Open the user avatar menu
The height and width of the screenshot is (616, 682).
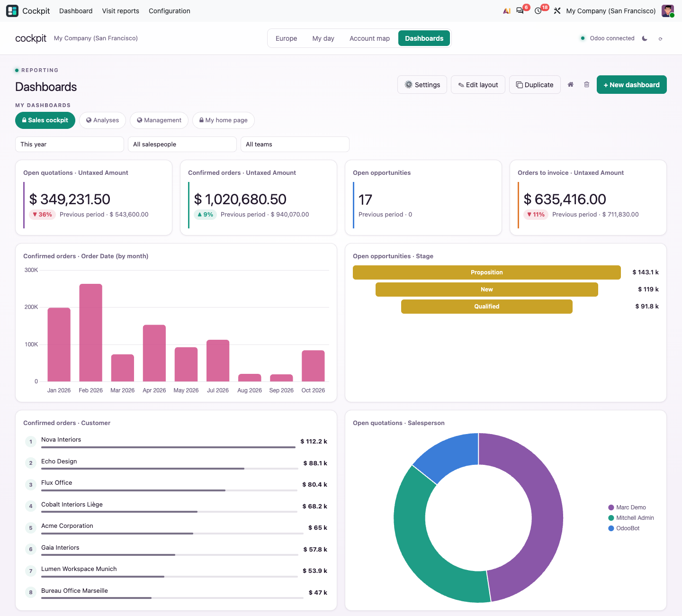coord(668,11)
